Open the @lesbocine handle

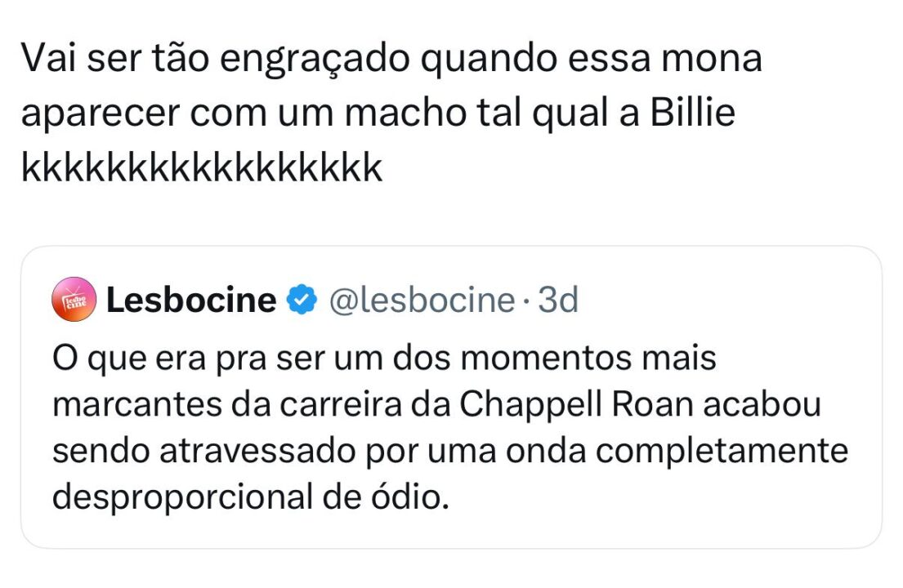pos(421,301)
